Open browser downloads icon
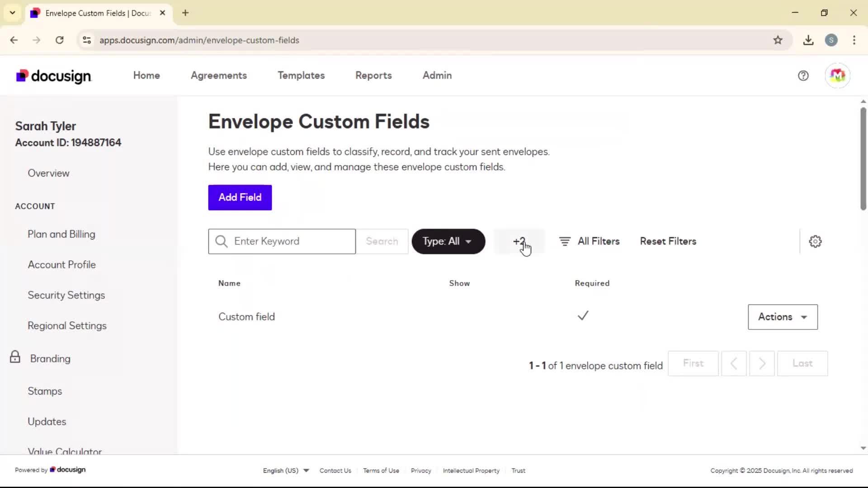 [808, 40]
